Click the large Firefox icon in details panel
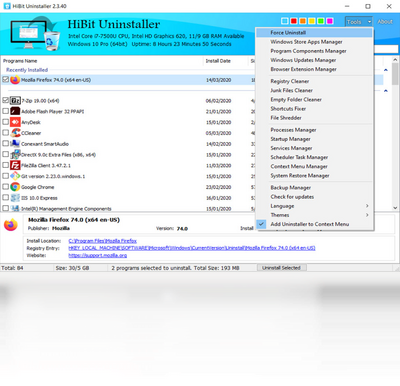Image resolution: width=400 pixels, height=386 pixels. 11,225
